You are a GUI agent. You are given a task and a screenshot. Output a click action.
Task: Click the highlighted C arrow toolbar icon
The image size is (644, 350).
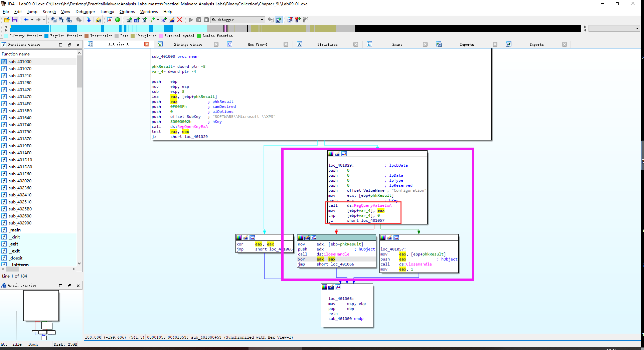click(279, 20)
